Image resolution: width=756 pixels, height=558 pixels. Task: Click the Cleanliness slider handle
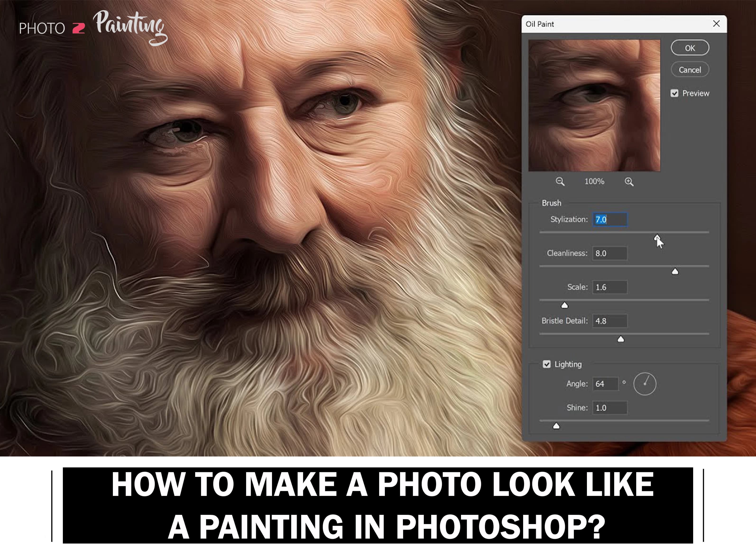675,271
